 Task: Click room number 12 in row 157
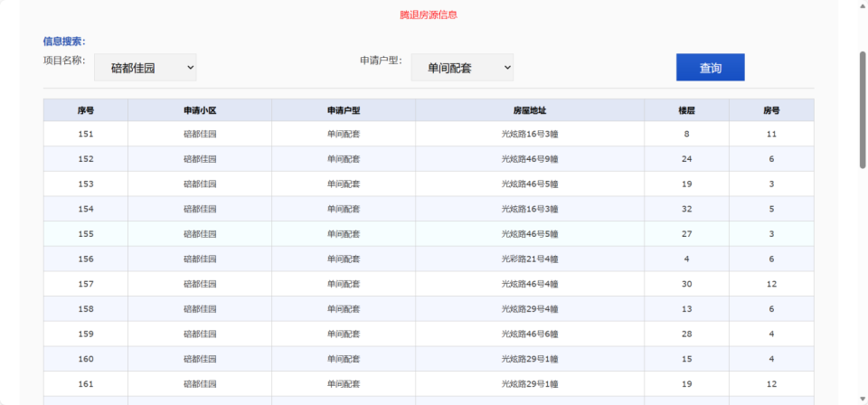[x=771, y=284]
